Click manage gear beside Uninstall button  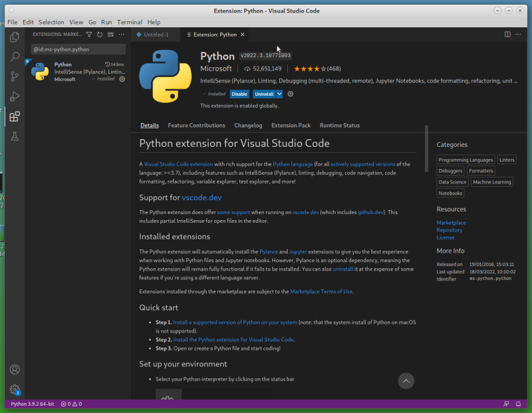[291, 94]
